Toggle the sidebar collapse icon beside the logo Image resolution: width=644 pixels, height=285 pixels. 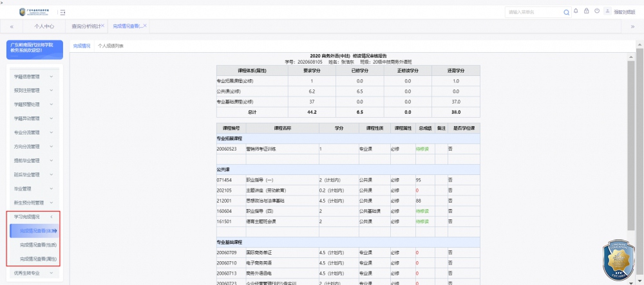63,12
